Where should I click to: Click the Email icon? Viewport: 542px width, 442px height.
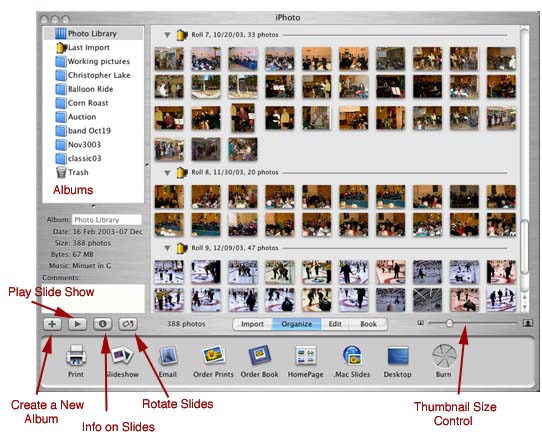coord(168,355)
